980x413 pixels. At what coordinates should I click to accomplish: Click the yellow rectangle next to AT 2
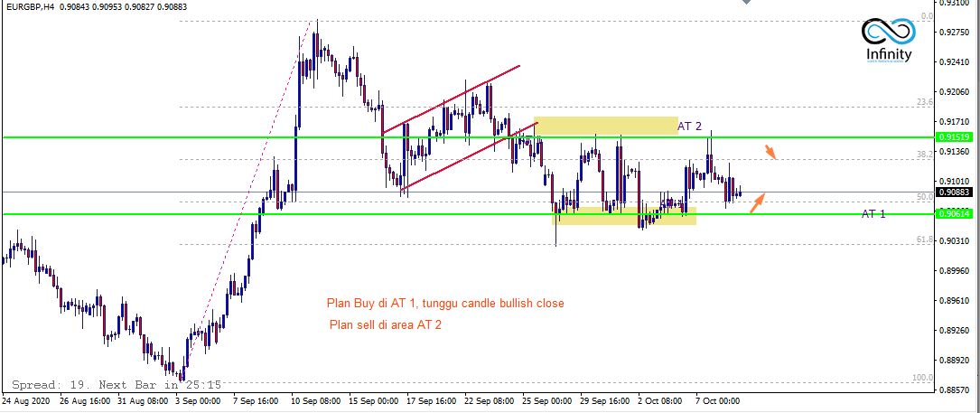pyautogui.click(x=606, y=125)
